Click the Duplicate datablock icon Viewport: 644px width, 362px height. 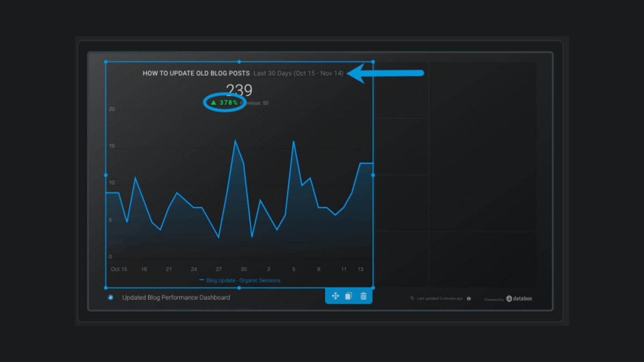pyautogui.click(x=349, y=296)
